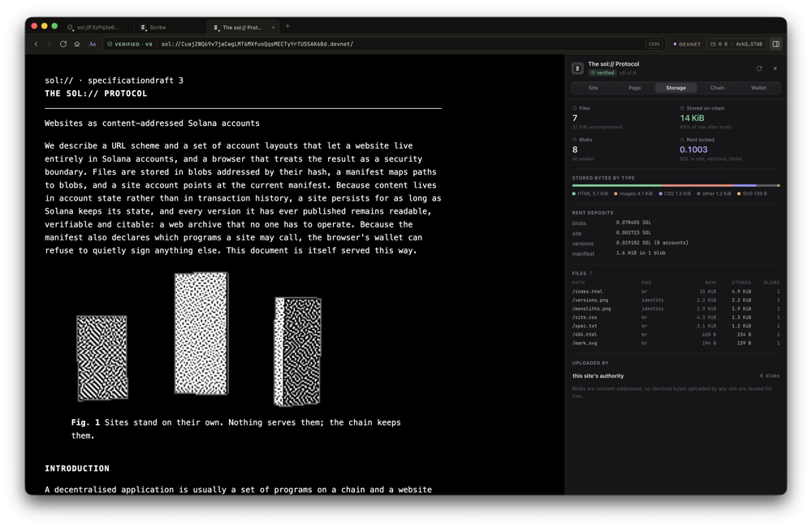
Task: Click blobs deposit 0.078405 SOL
Action: tap(633, 223)
